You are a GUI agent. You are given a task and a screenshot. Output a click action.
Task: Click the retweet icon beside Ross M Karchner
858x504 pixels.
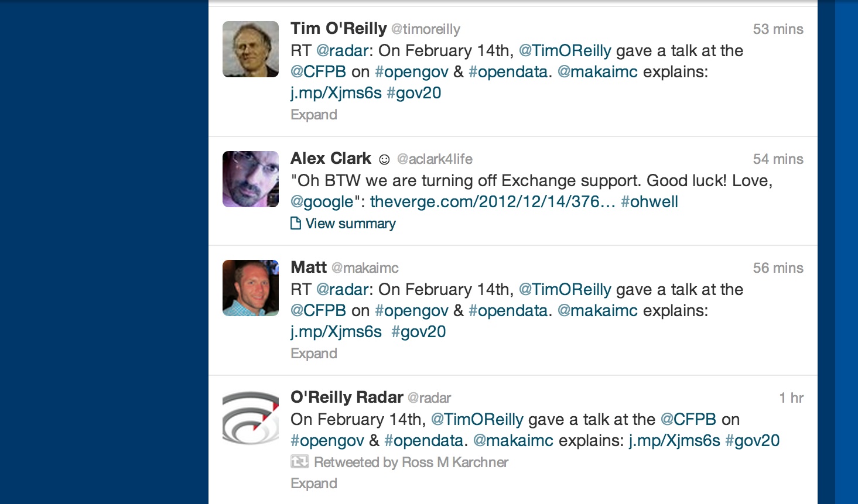click(x=299, y=462)
